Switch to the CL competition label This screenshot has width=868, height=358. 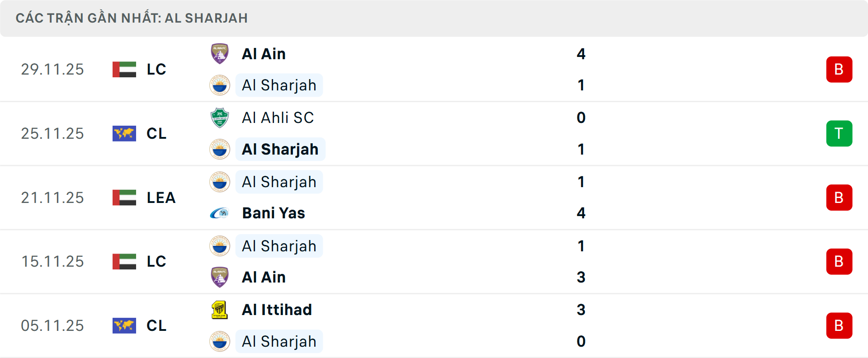[156, 133]
